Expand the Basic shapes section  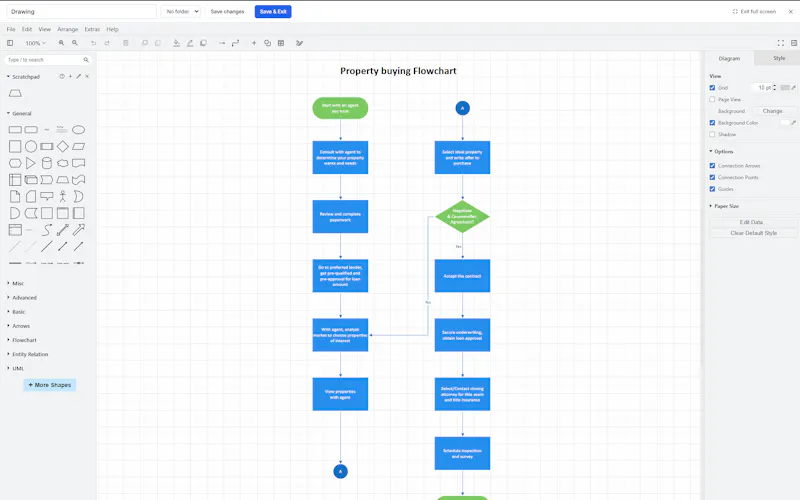[x=16, y=312]
